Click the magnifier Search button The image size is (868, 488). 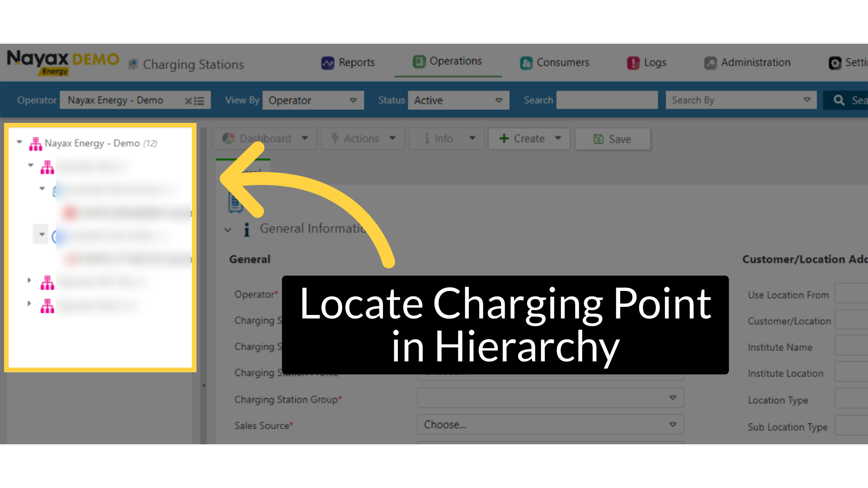click(x=845, y=100)
